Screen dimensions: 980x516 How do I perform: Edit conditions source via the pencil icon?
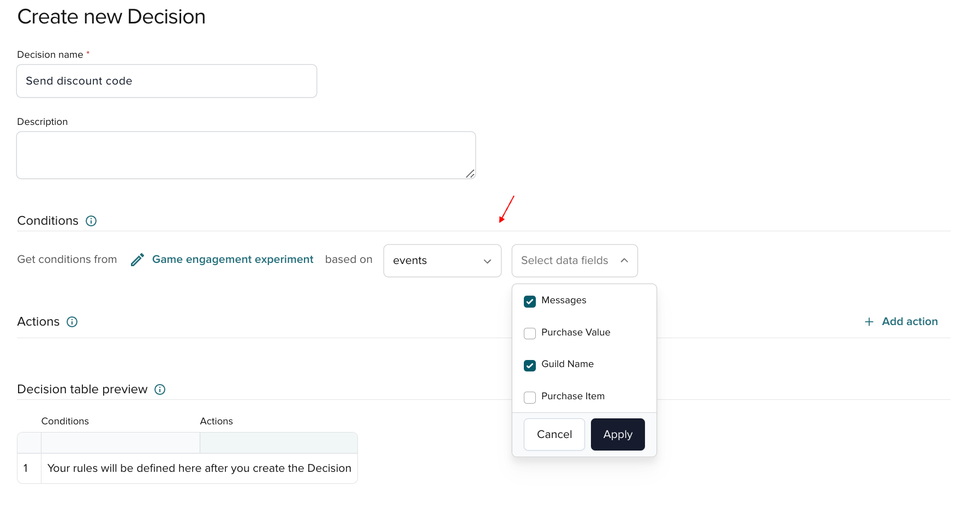(136, 259)
